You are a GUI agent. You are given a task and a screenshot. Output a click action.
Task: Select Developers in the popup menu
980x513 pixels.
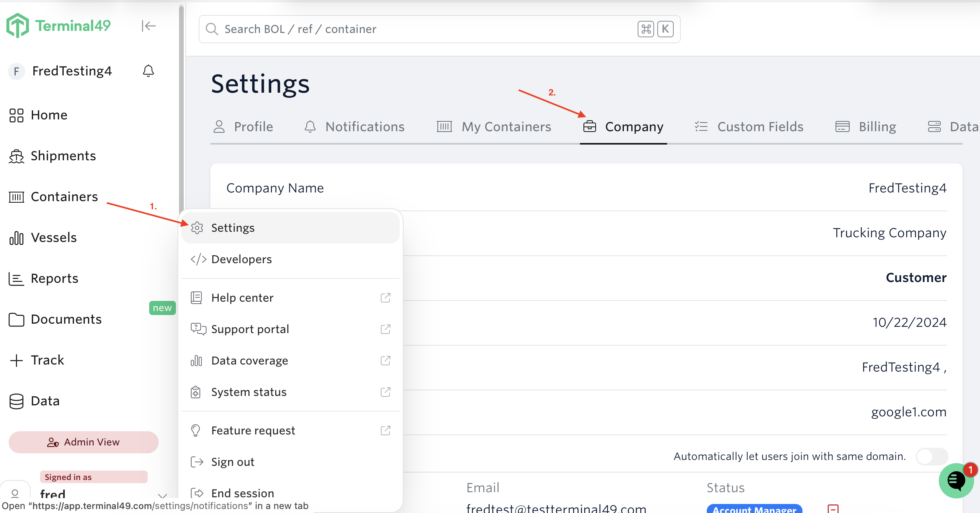[x=241, y=259]
